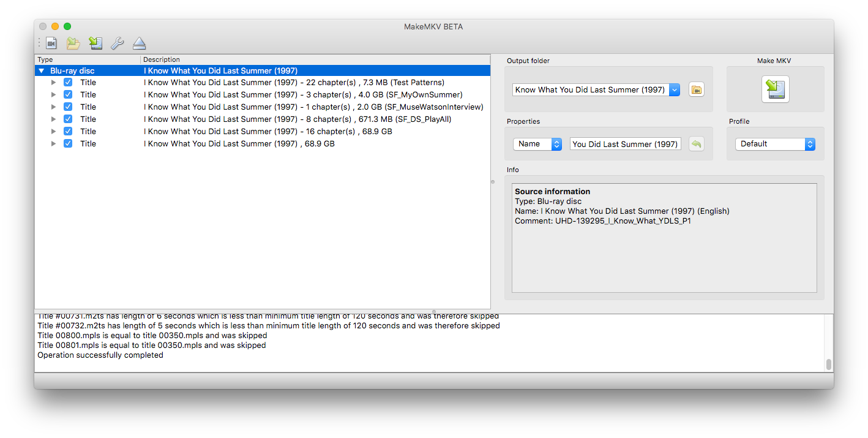Viewport: 868px width, 438px height.
Task: Uncheck the last 68.9 GB title checkbox
Action: (68, 143)
